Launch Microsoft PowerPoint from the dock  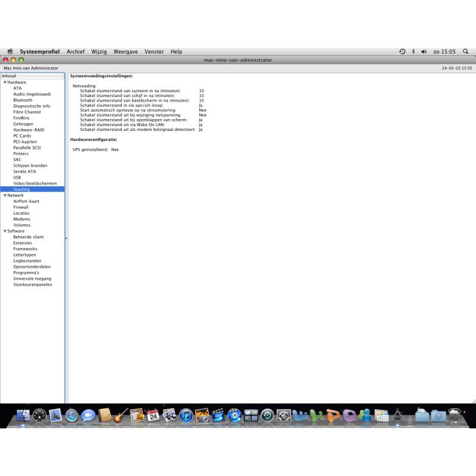click(x=333, y=415)
